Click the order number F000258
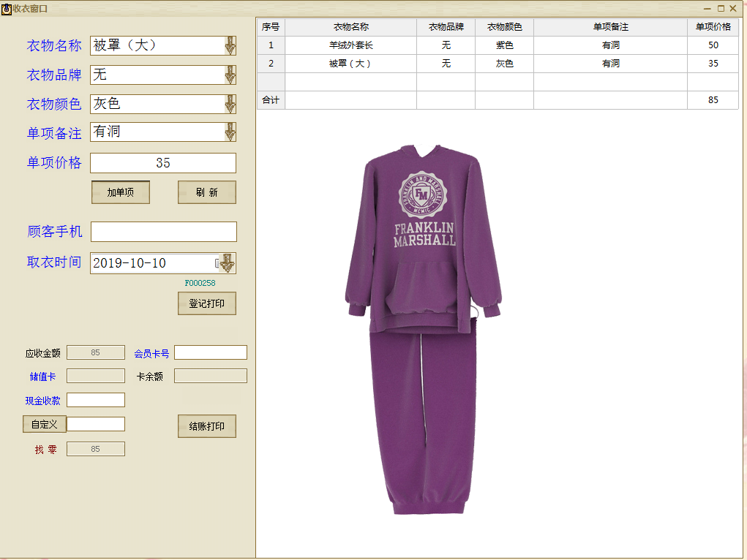Image resolution: width=747 pixels, height=560 pixels. tap(200, 283)
